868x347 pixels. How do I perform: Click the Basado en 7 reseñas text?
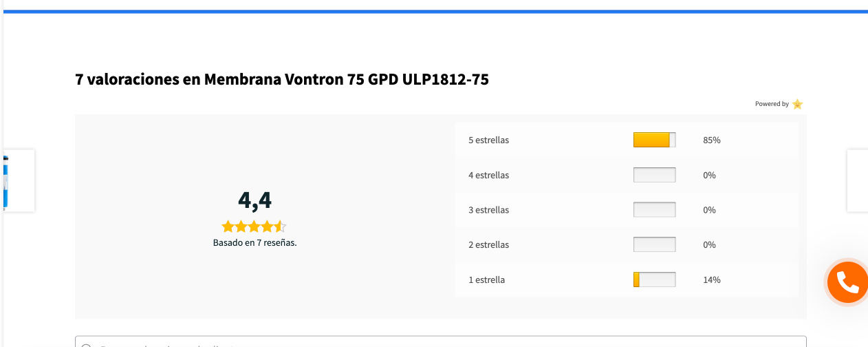254,243
